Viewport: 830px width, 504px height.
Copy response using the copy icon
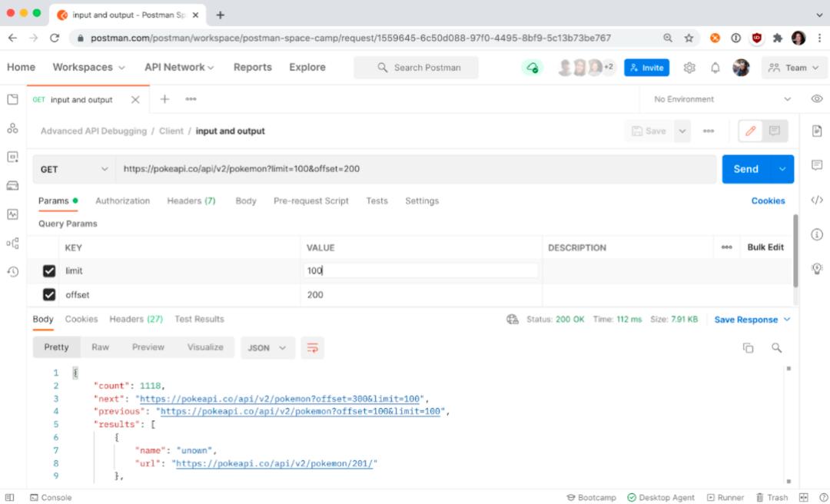(748, 348)
